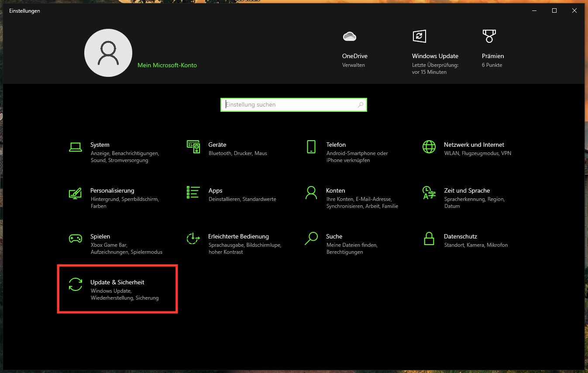Click 'Windows Update, Wiederherstellung, Sicherung' description
The image size is (588, 373).
124,294
